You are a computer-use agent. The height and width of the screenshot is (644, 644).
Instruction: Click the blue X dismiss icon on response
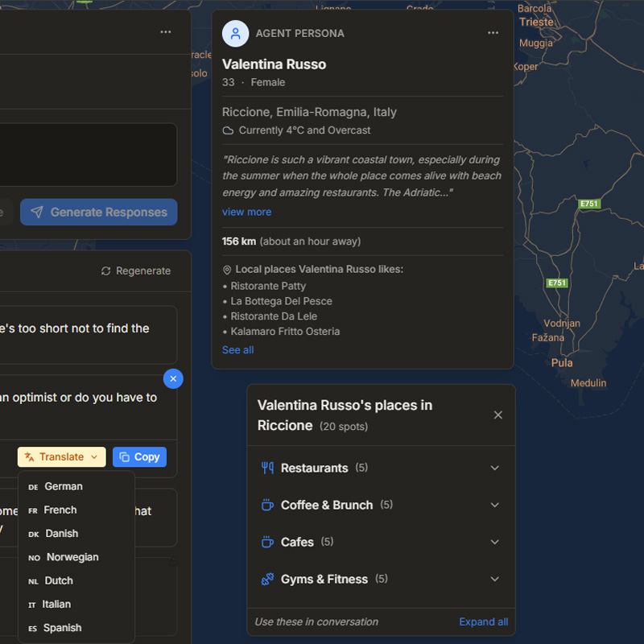(173, 378)
